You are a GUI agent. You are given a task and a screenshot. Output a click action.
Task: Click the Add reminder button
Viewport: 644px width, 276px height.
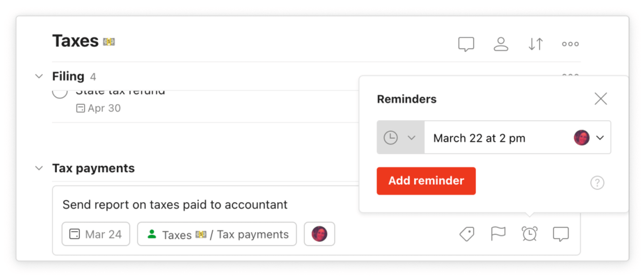click(426, 181)
